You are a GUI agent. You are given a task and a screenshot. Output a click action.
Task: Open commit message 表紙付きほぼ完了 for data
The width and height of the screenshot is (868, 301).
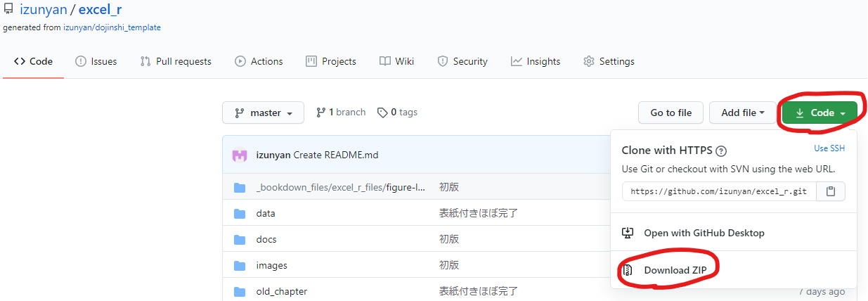(x=479, y=213)
